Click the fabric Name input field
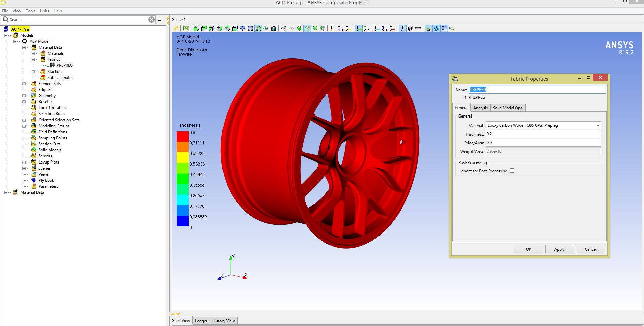 pyautogui.click(x=537, y=90)
